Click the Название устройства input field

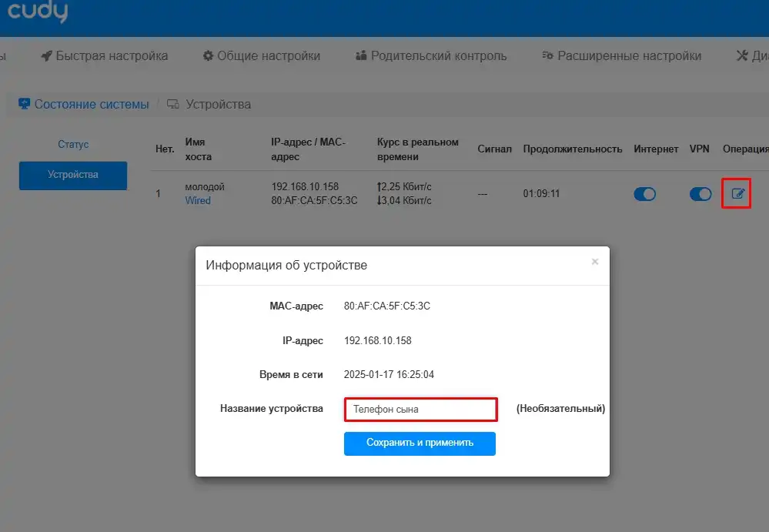tap(421, 410)
